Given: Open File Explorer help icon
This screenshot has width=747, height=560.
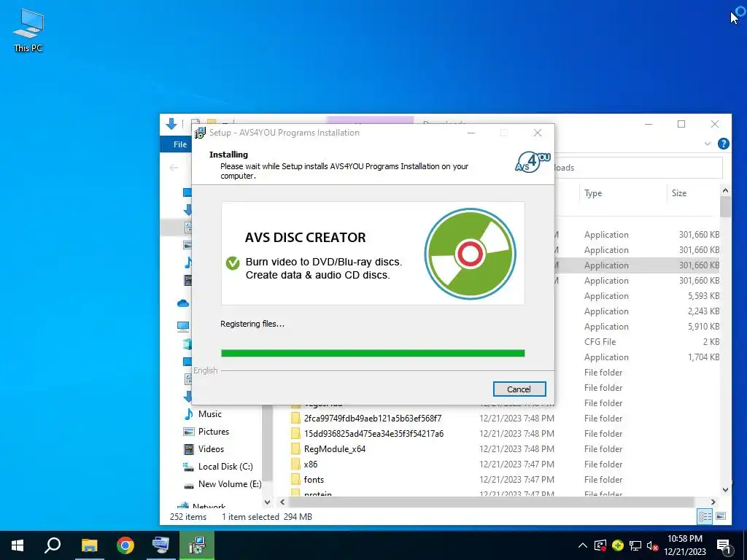Looking at the screenshot, I should 723,144.
